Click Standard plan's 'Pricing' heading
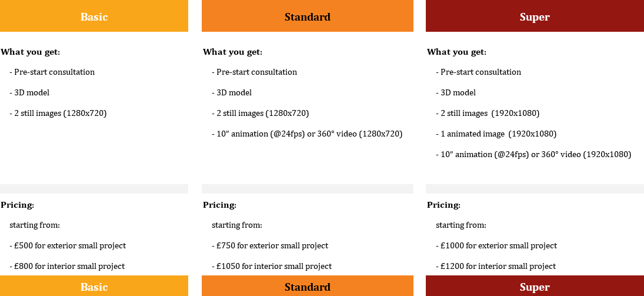The height and width of the screenshot is (296, 644). (x=220, y=205)
